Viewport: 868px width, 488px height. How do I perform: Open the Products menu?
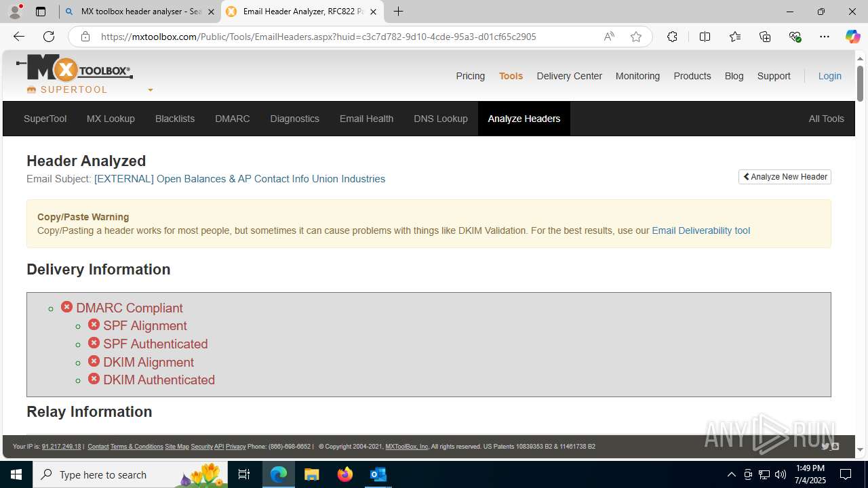(692, 76)
